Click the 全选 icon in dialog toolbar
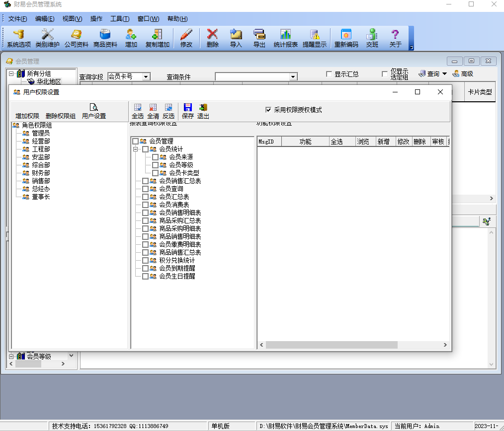This screenshot has width=504, height=431. click(x=138, y=108)
